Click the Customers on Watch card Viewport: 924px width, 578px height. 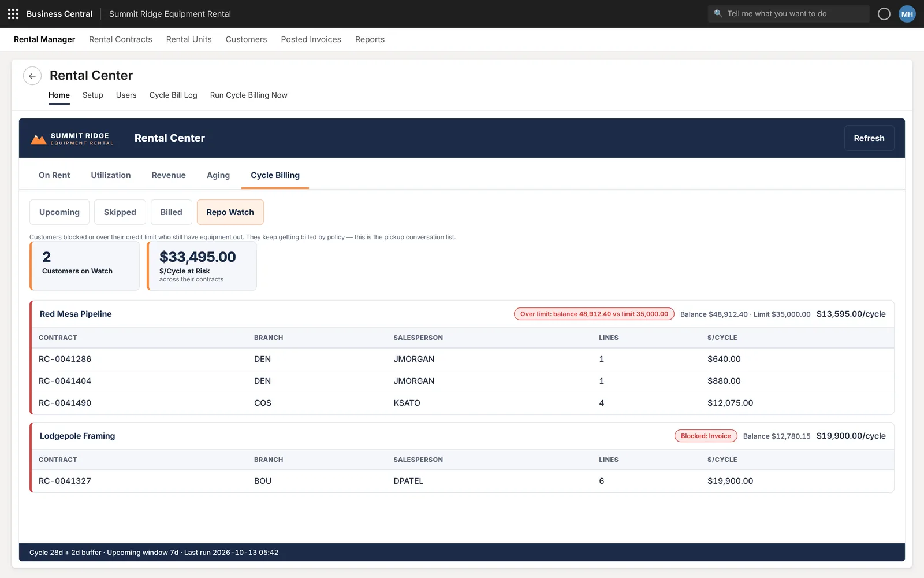84,266
